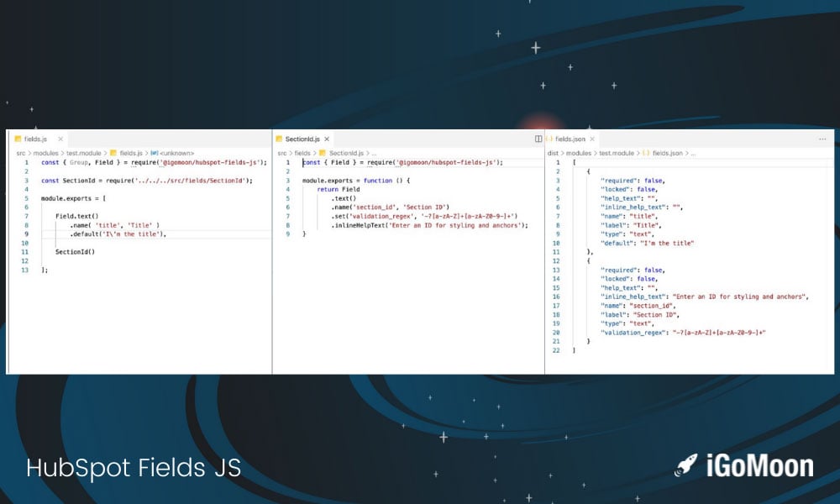Open 'src' breadcrumb in SectionId.js pane
Viewport: 840px width, 504px height.
coord(281,153)
